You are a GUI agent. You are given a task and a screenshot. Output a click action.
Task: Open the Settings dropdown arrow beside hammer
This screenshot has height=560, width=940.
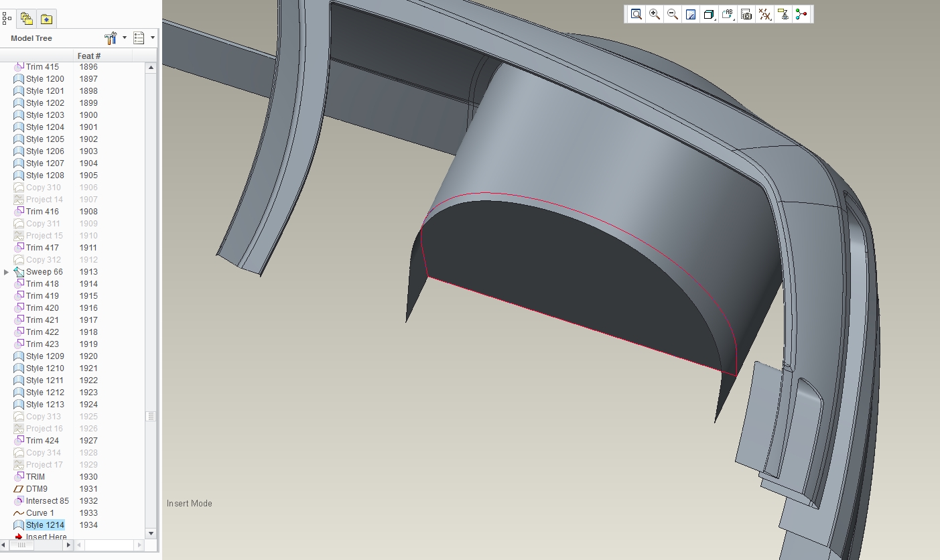(125, 38)
